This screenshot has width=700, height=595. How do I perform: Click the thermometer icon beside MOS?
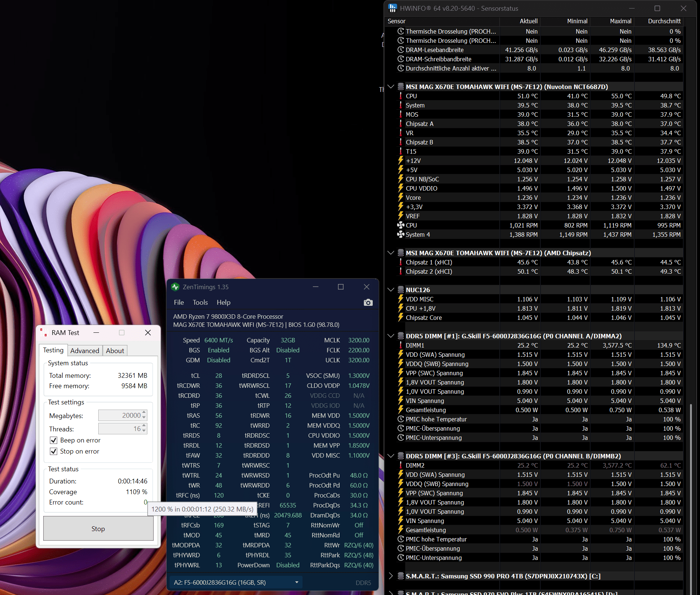click(401, 114)
